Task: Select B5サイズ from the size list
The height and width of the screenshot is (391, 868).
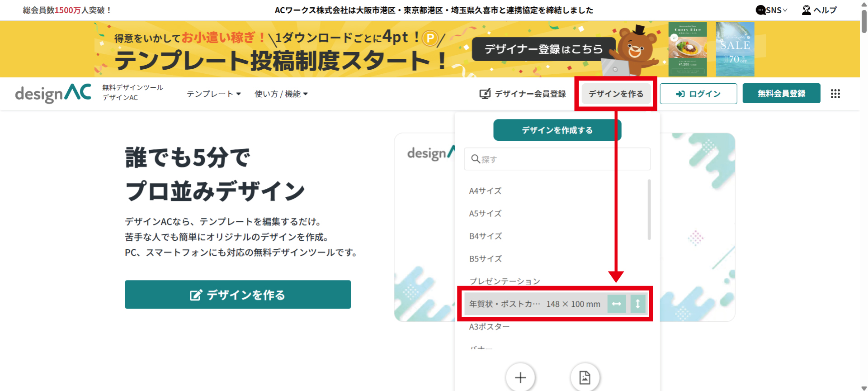Action: pos(485,259)
